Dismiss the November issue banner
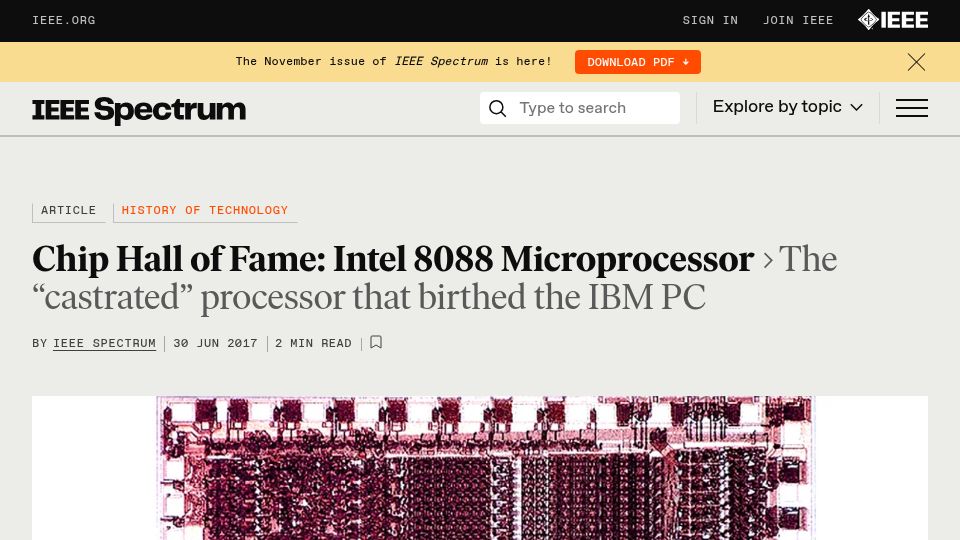 916,62
